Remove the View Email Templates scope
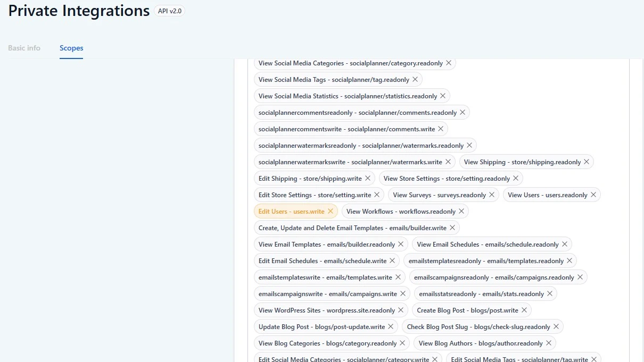644x362 pixels. [401, 245]
